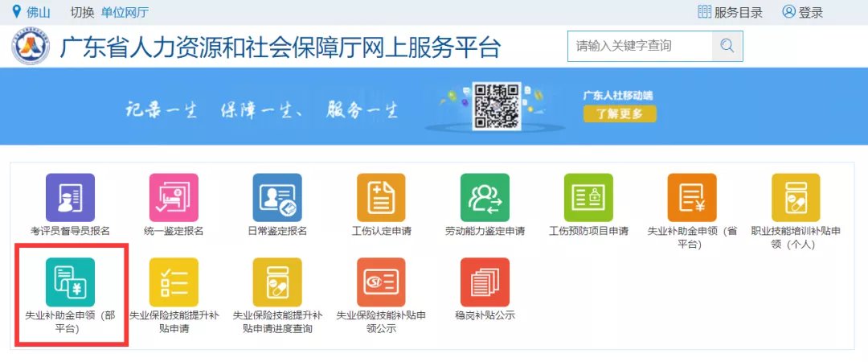
Task: Open the 劳动能力鉴定申请 green icon
Action: pos(485,197)
